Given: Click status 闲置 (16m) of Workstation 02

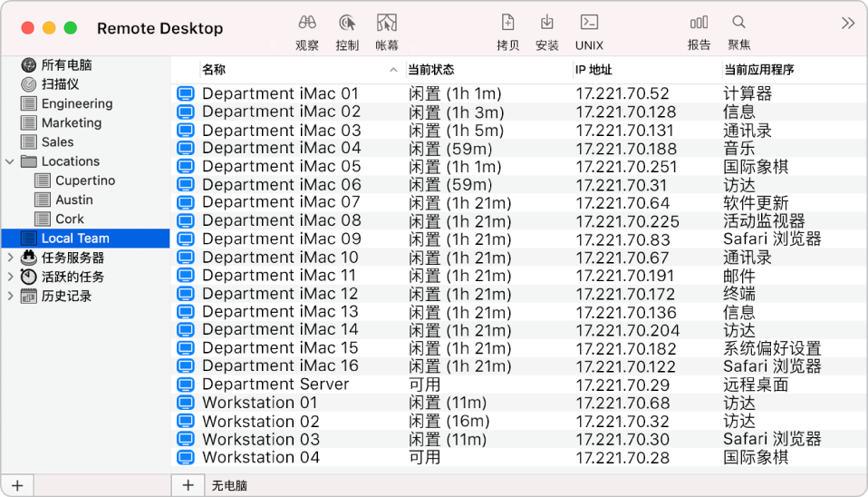Looking at the screenshot, I should tap(449, 421).
